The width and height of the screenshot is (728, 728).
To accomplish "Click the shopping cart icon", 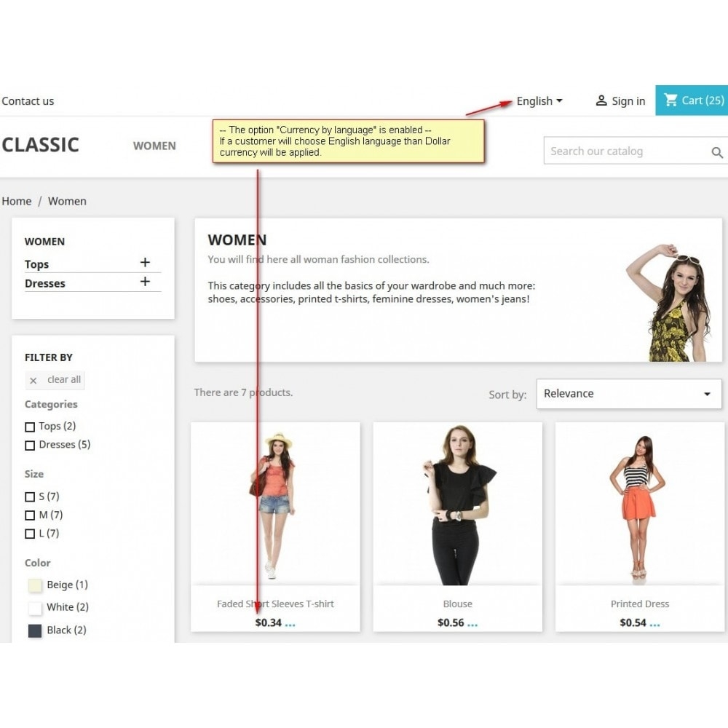I will point(670,100).
